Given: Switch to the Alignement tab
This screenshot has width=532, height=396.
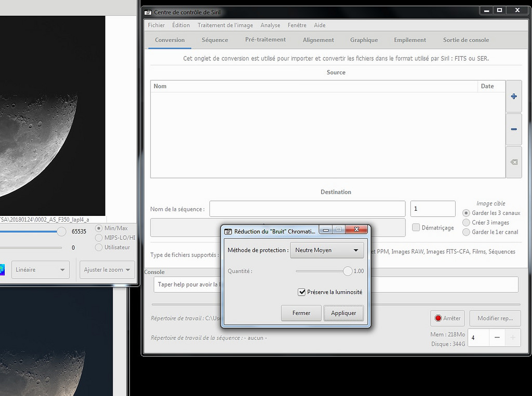Looking at the screenshot, I should click(318, 40).
